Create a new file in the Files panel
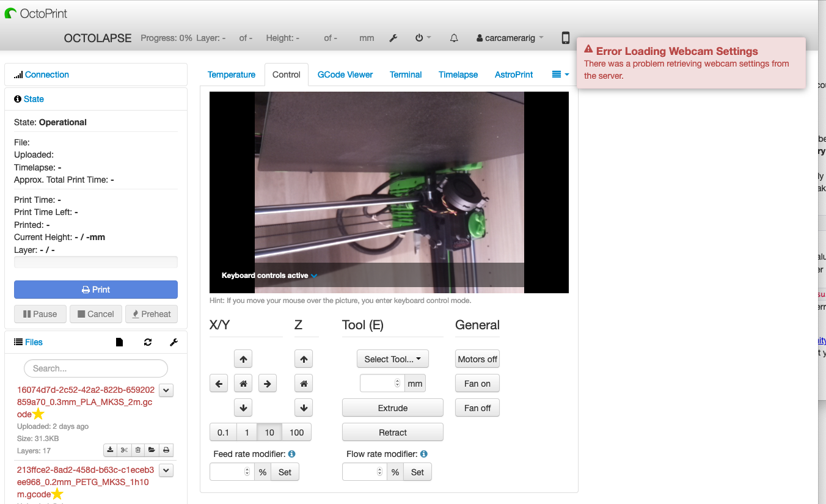 (120, 342)
